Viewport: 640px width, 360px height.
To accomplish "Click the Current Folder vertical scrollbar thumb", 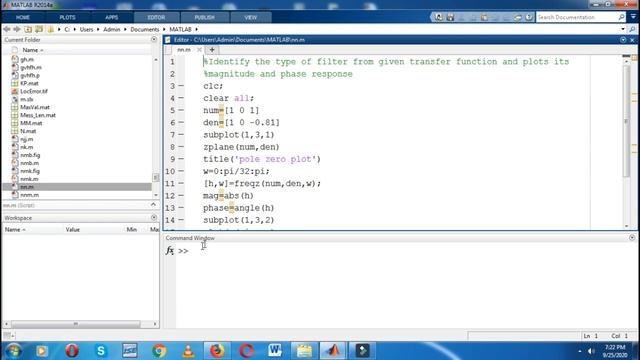I will 156,178.
